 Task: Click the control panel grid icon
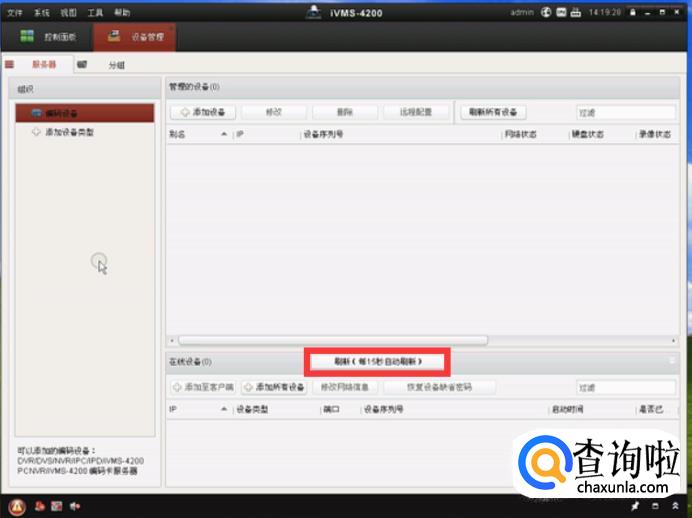point(27,36)
